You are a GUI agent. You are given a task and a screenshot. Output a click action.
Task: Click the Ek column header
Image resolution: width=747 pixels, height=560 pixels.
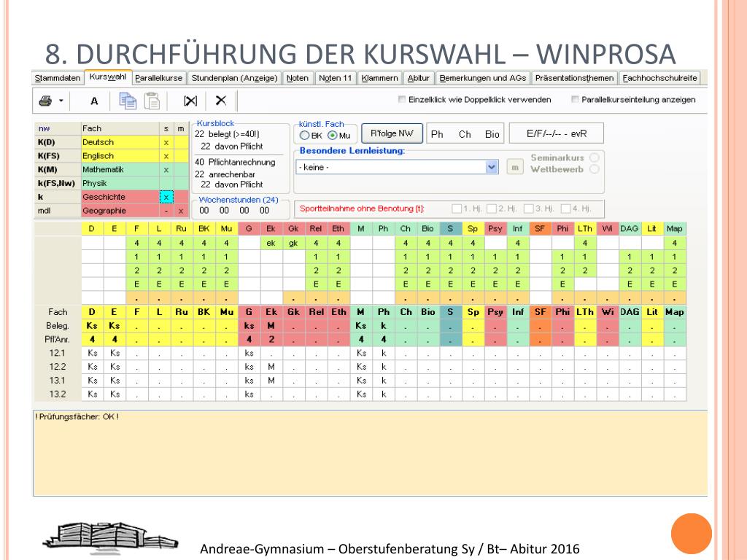tap(271, 228)
